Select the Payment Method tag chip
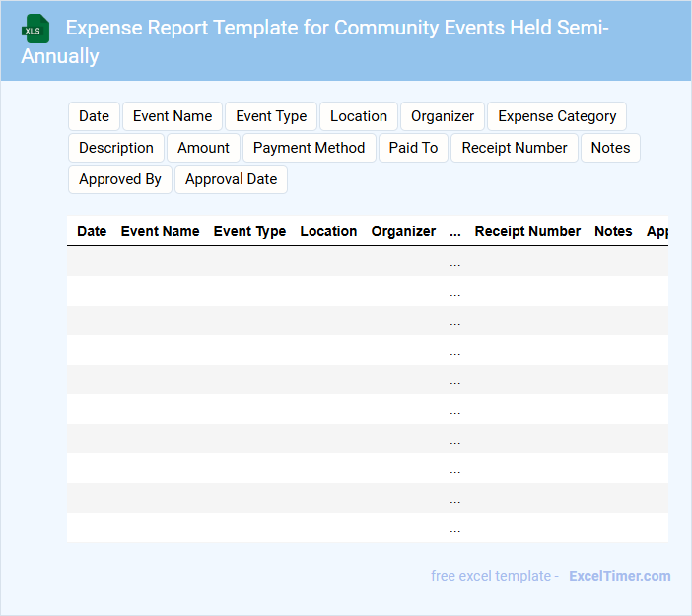This screenshot has width=692, height=616. click(309, 148)
